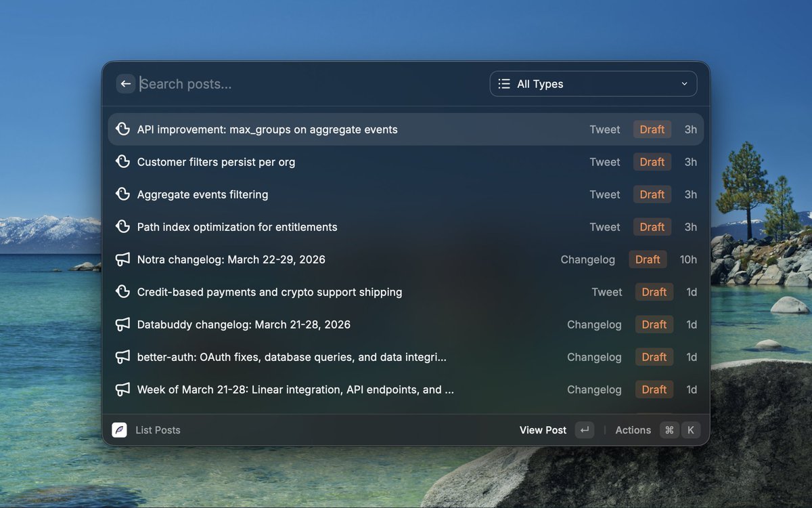Click the chevron on the All Types dropdown

[684, 84]
